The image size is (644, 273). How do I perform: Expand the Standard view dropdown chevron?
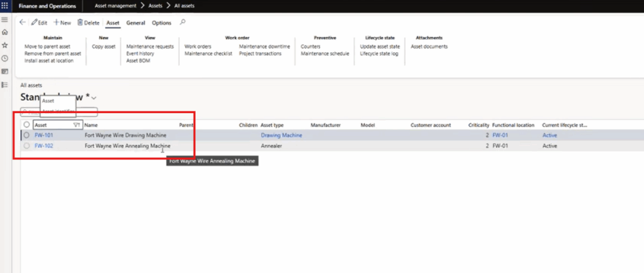(x=94, y=98)
